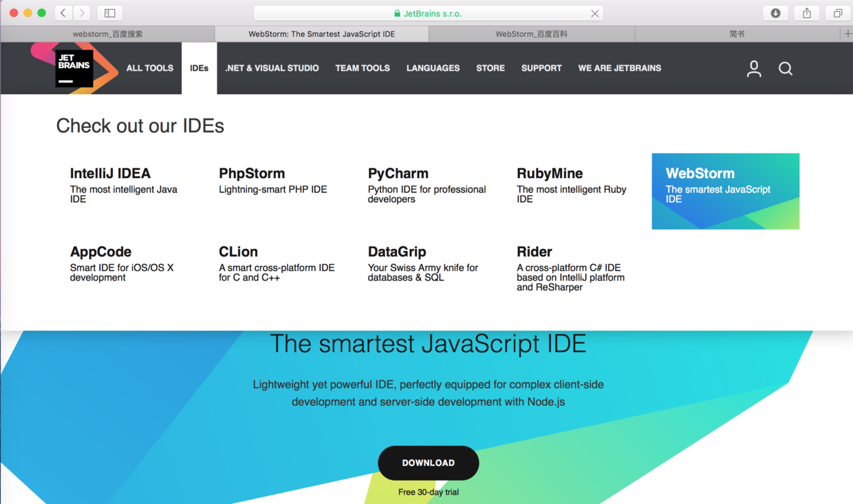Open the TEAM TOOLS menu
853x504 pixels.
coord(363,68)
